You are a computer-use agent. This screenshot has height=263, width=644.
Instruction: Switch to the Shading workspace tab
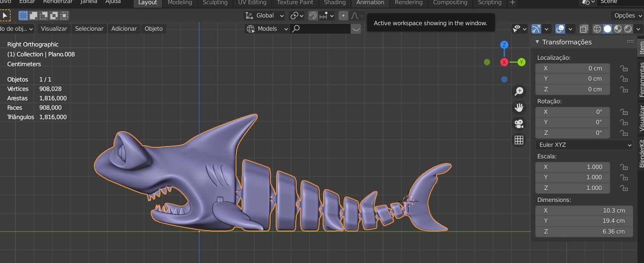tap(335, 3)
